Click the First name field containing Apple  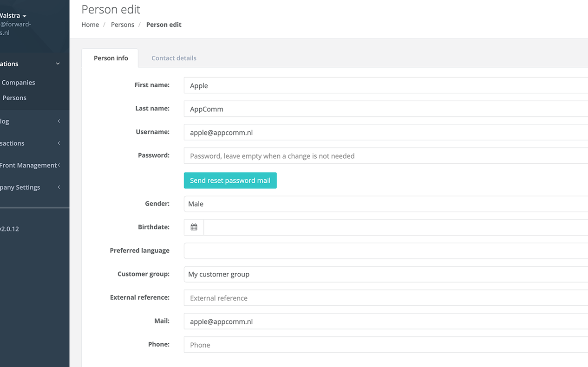[385, 86]
